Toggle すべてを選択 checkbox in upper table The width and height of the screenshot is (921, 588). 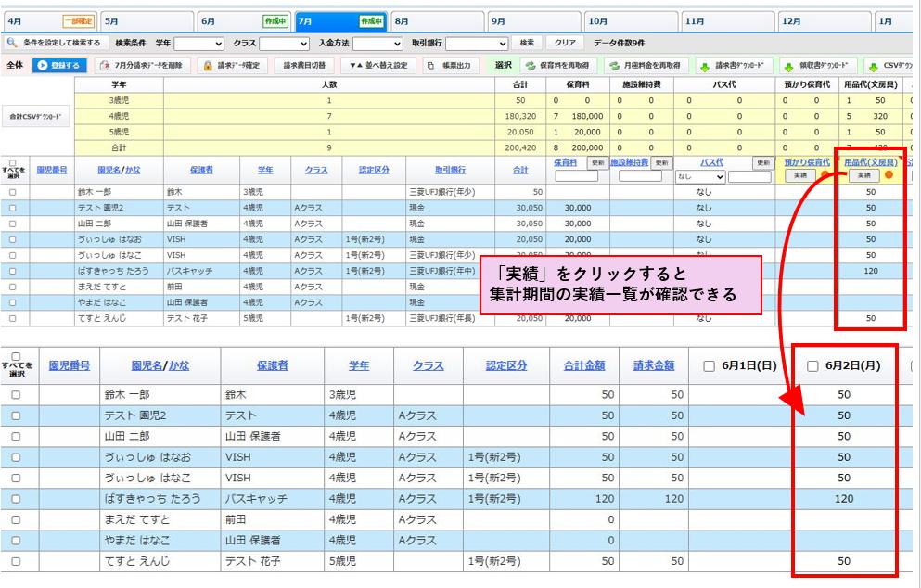pos(12,161)
